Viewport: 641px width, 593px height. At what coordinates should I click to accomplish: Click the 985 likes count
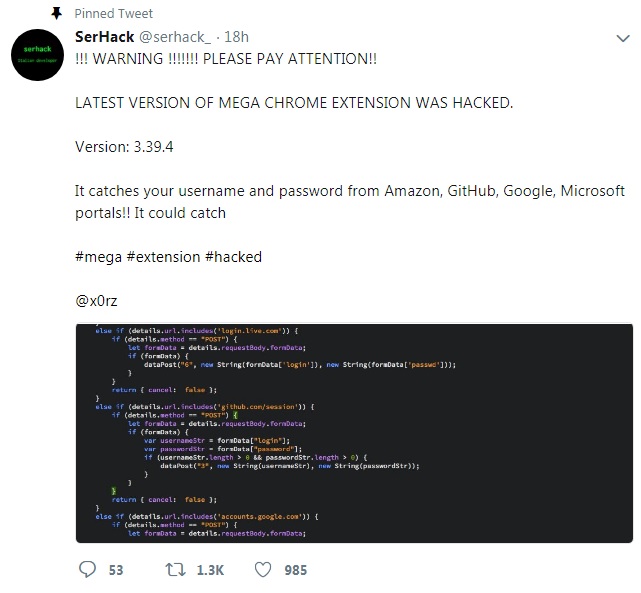click(x=295, y=570)
